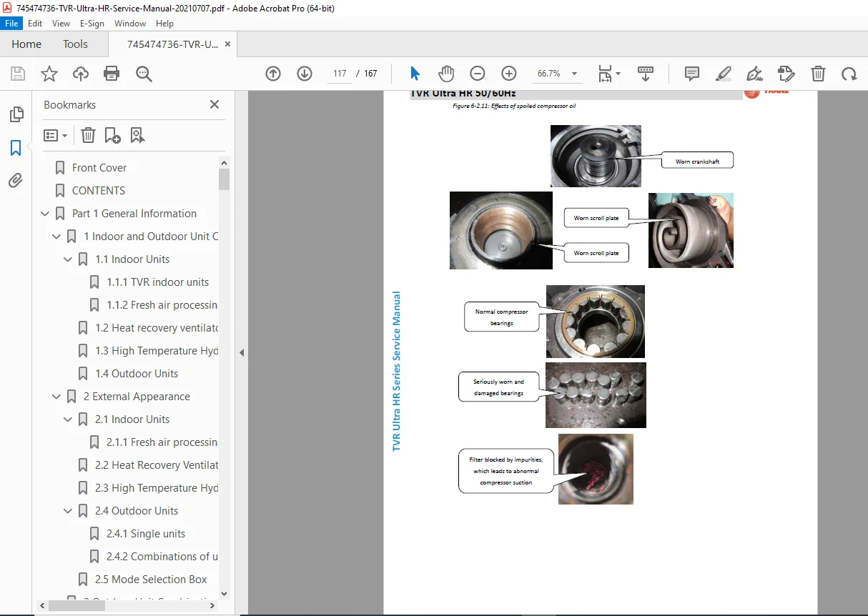The width and height of the screenshot is (868, 616).
Task: Jump to 1.1.1 TVR indoor units
Action: [158, 282]
